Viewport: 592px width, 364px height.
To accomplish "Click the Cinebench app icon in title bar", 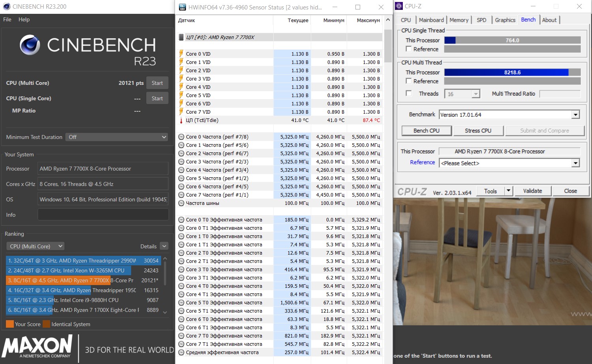I will click(x=6, y=7).
